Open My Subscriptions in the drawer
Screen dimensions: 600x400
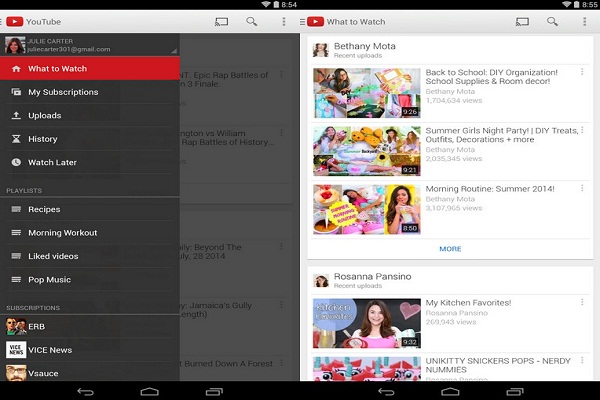point(90,92)
